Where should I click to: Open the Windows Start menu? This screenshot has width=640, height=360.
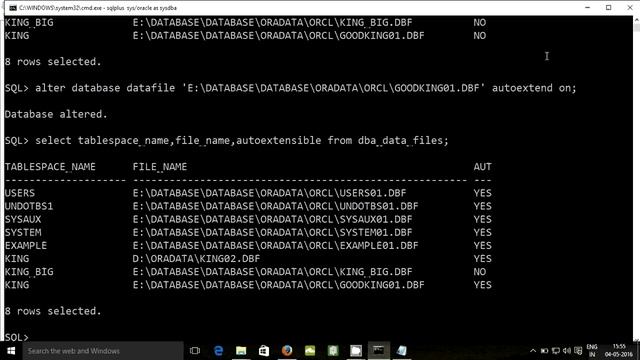tap(11, 351)
